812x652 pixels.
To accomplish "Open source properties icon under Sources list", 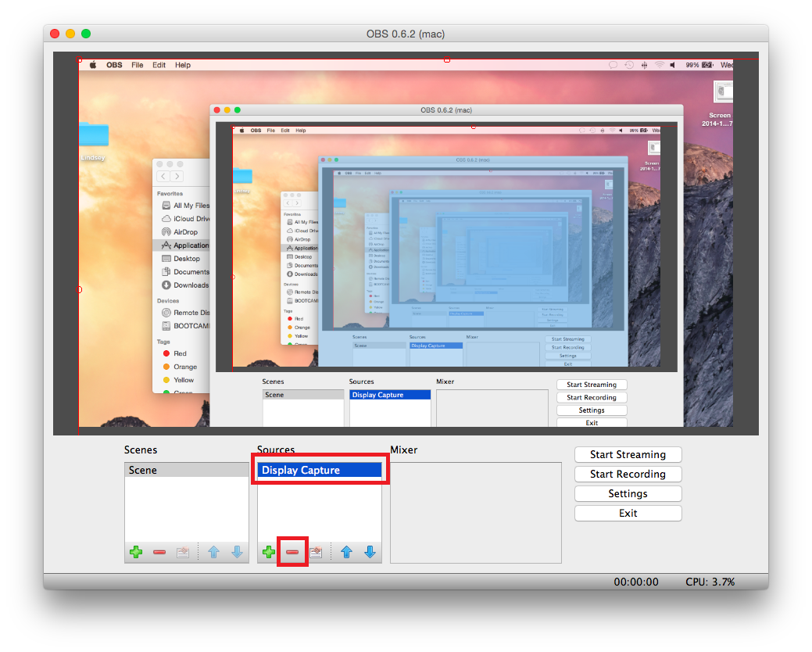I will (316, 552).
